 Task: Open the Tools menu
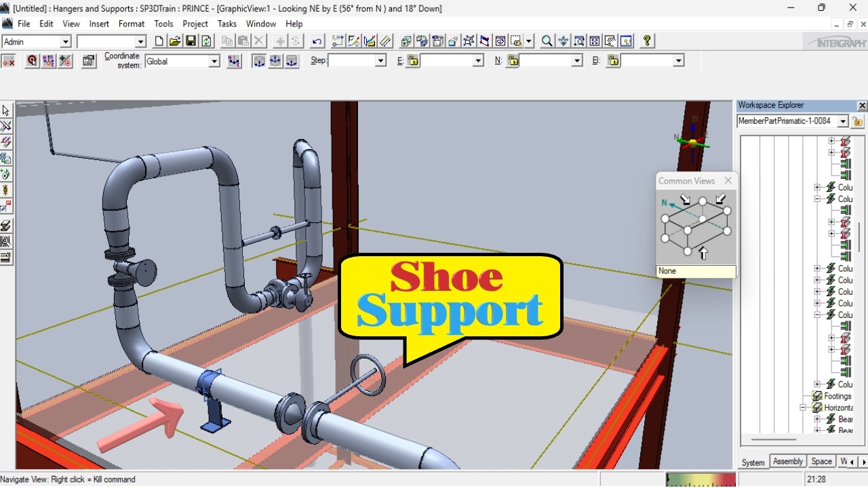coord(163,24)
